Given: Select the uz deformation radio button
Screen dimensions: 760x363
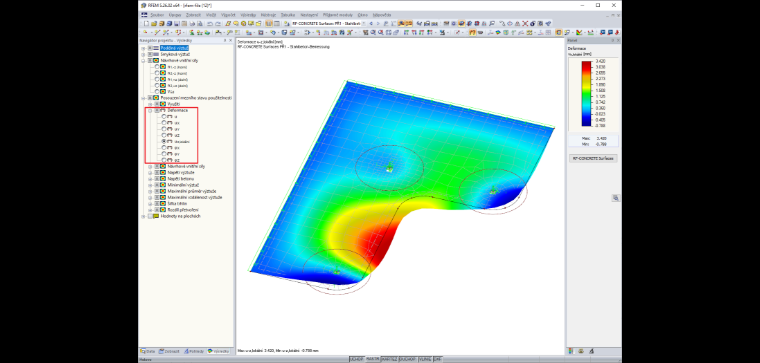Looking at the screenshot, I should pos(164,136).
